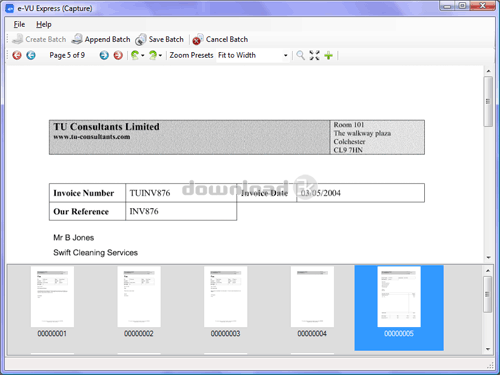The width and height of the screenshot is (500, 375).
Task: Rotate page right green arrow icon
Action: coord(153,55)
